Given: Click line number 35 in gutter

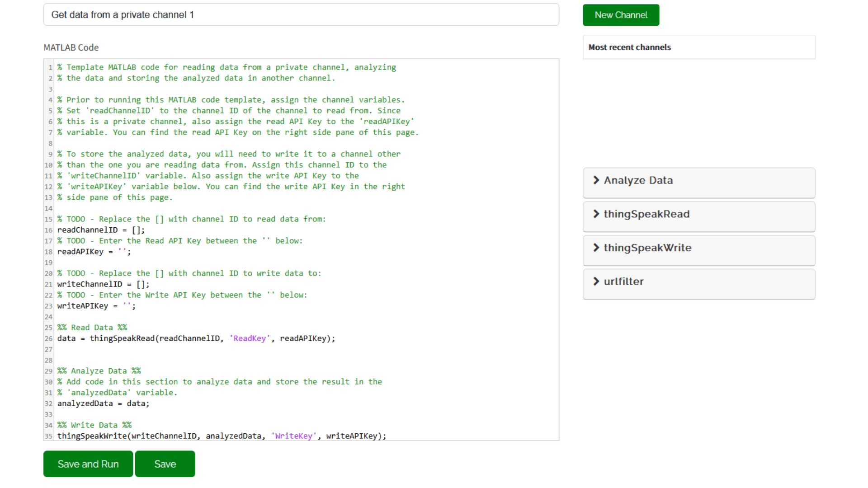Looking at the screenshot, I should [x=48, y=436].
